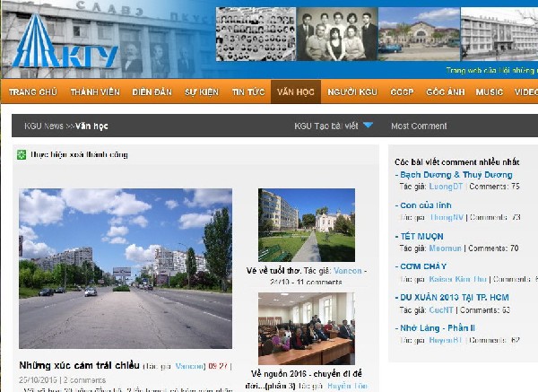Viewport: 538px width, 392px height.
Task: Click the class photo collage in header
Action: tap(256, 34)
